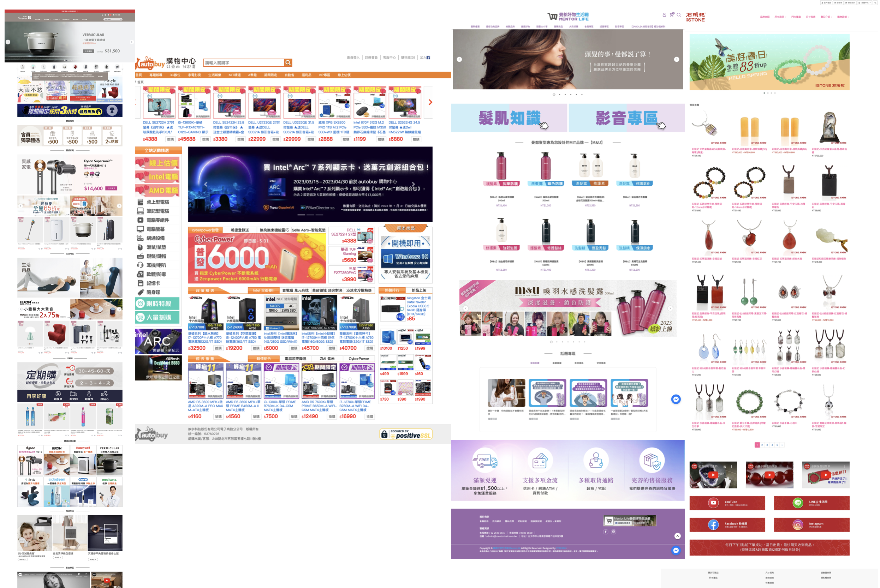
Task: Expand the iSTONE 寶石介紹 dropdown menu
Action: click(827, 17)
